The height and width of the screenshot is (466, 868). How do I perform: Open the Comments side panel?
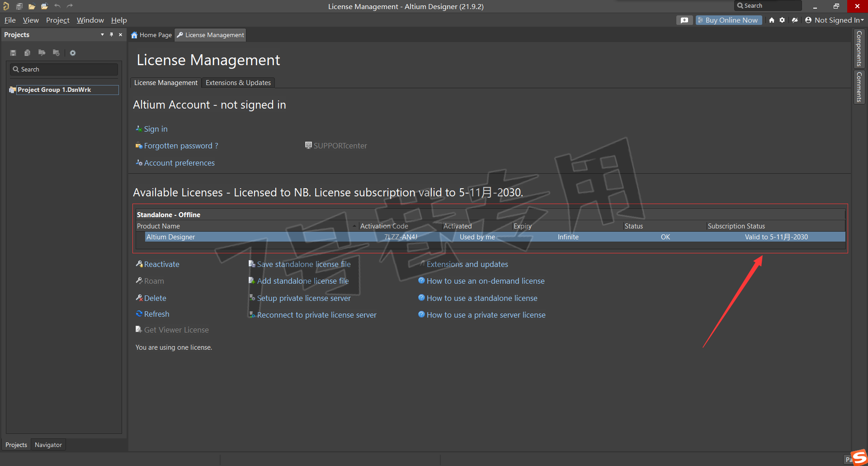(859, 86)
